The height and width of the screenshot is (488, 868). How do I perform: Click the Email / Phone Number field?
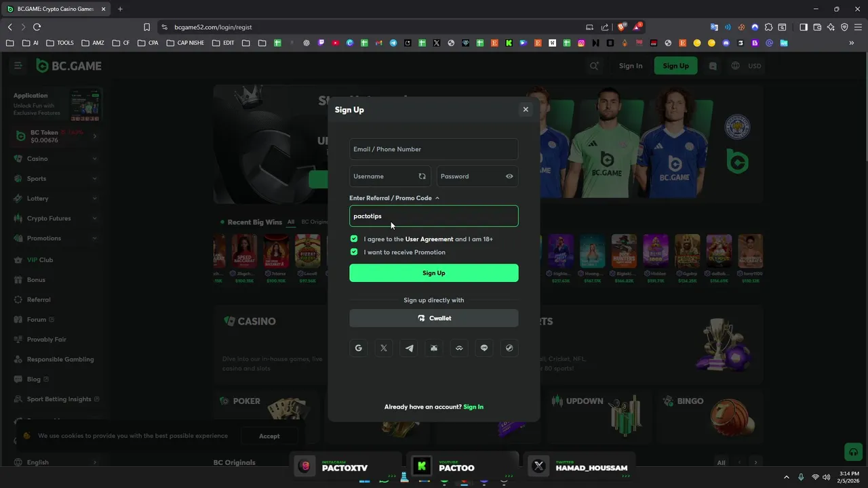point(434,149)
